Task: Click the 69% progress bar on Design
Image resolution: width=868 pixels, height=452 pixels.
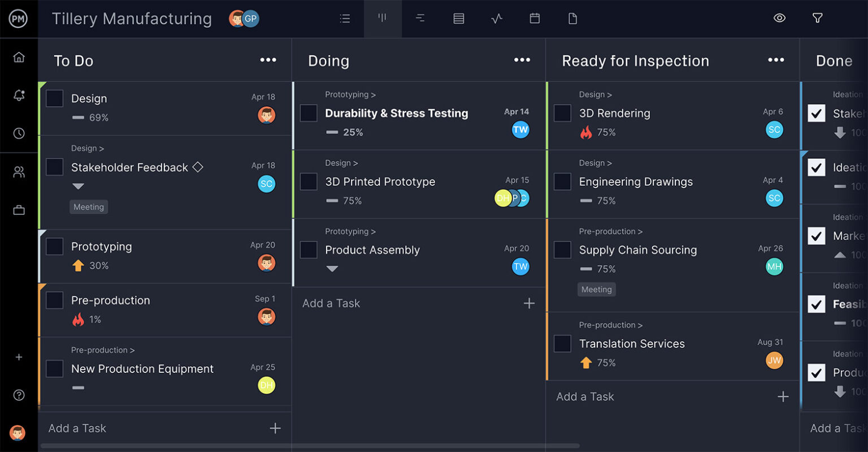Action: pyautogui.click(x=77, y=118)
